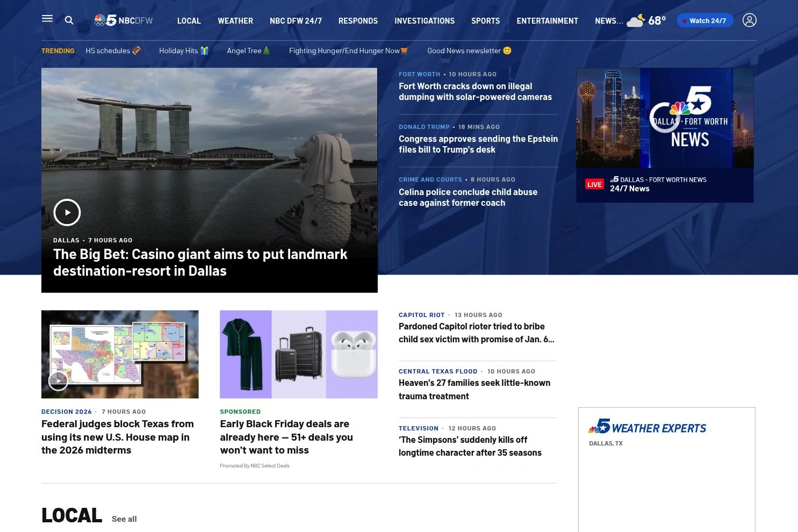Open the ENTERTAINMENT section
Image resolution: width=798 pixels, height=532 pixels.
tap(548, 20)
